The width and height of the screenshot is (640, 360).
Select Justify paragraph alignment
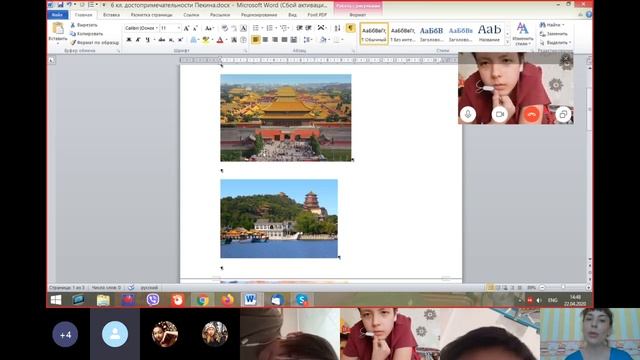284,40
